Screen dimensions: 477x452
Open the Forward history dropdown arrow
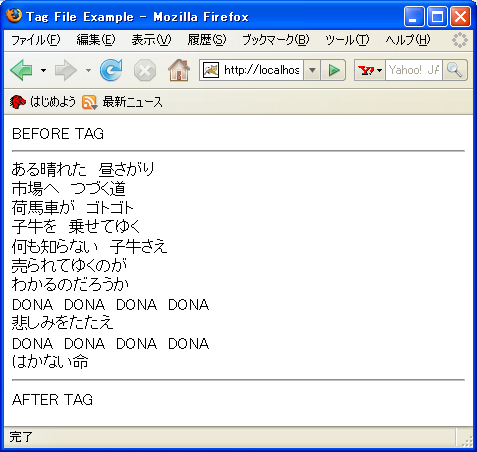(x=88, y=70)
